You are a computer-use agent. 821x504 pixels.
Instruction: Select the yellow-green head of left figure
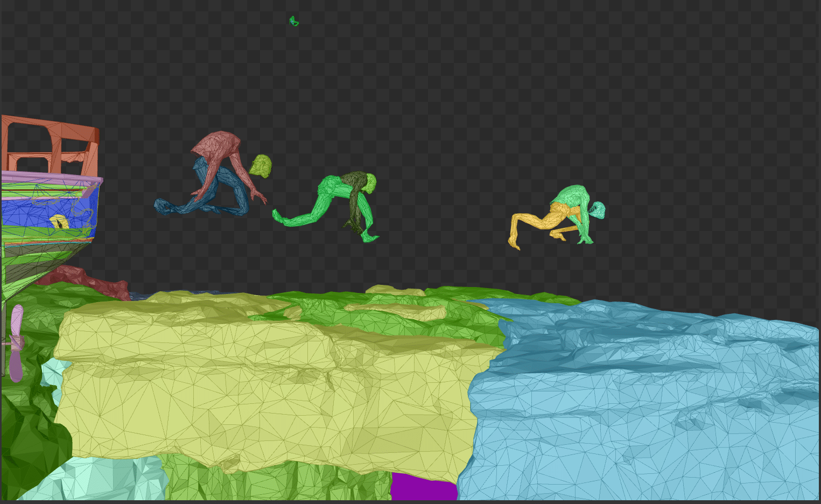261,166
